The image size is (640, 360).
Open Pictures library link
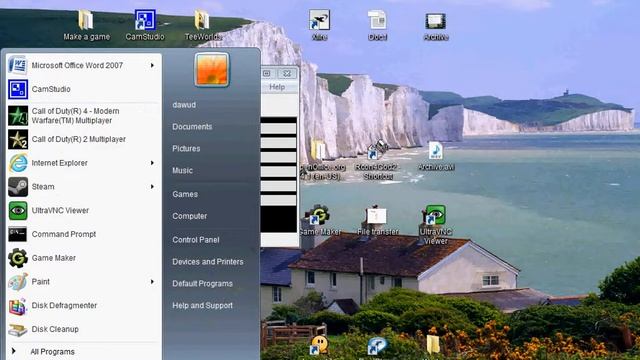tap(186, 149)
